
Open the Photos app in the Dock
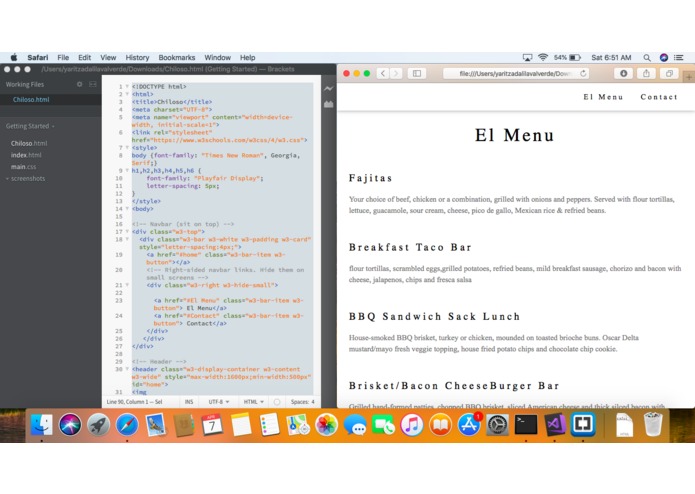tap(326, 424)
